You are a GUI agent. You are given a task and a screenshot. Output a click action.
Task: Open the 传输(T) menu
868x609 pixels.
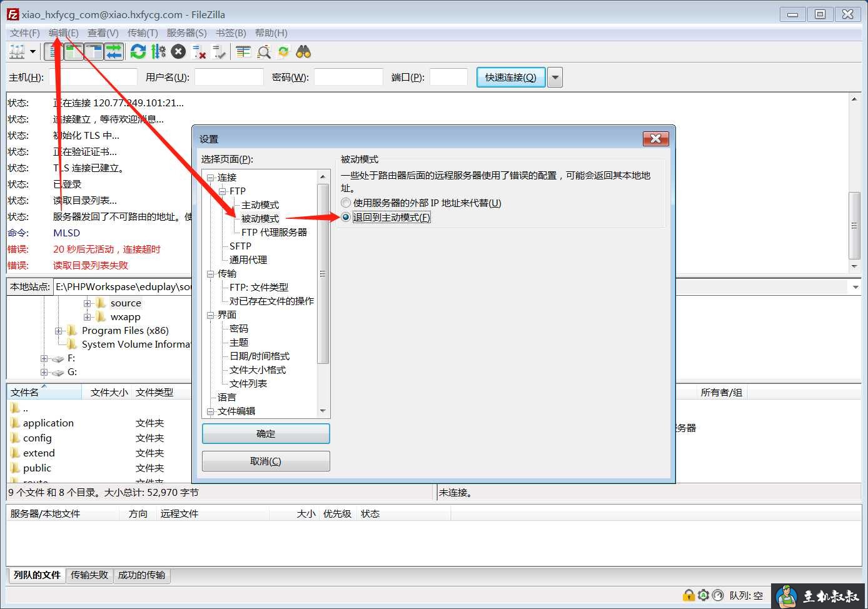[x=143, y=33]
